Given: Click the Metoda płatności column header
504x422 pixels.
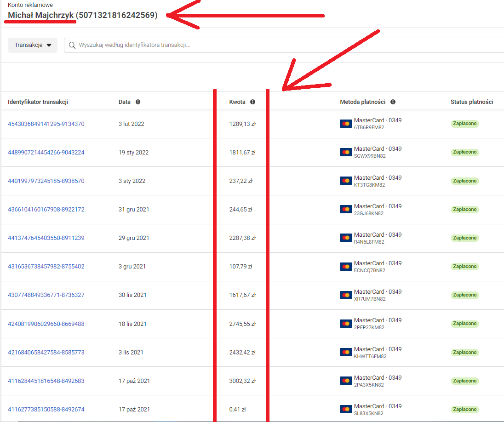Looking at the screenshot, I should (x=362, y=102).
